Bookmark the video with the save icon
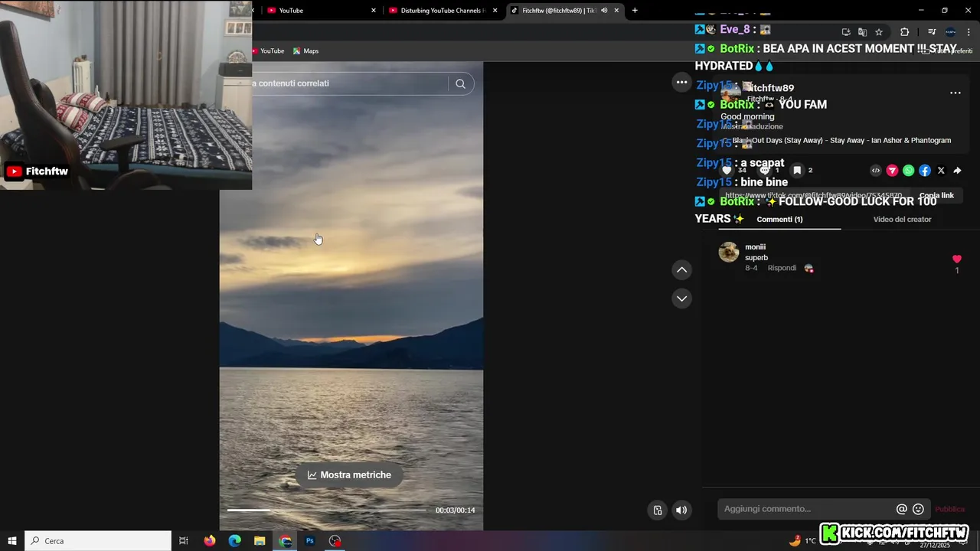The image size is (980, 551). click(x=797, y=171)
